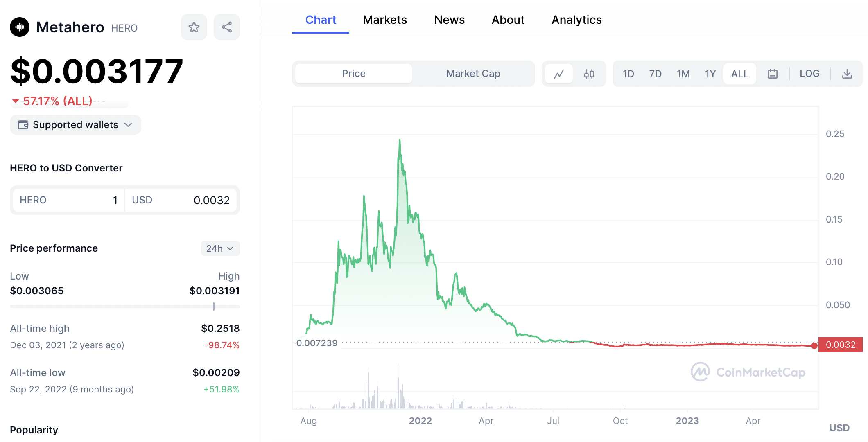Set chart range to 1M
868x442 pixels.
click(683, 74)
